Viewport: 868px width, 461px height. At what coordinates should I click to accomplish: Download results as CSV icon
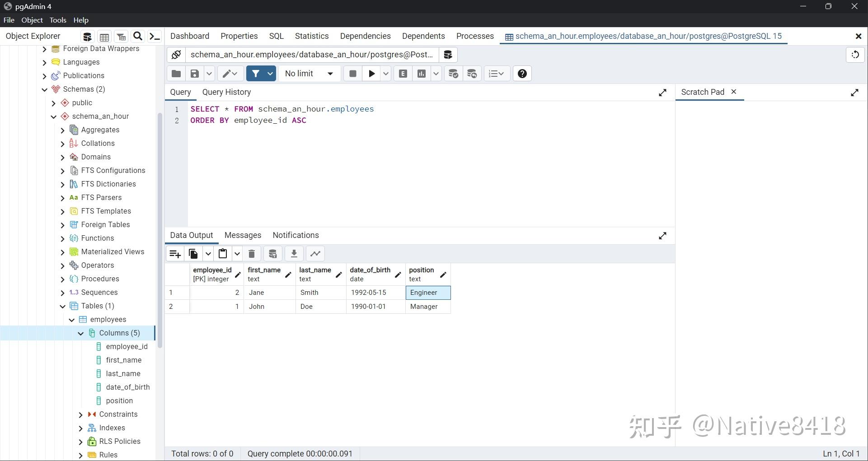[294, 254]
